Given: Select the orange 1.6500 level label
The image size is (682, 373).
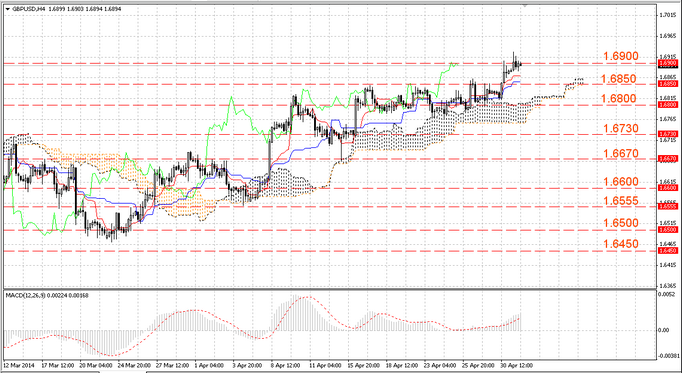Looking at the screenshot, I should pos(621,223).
